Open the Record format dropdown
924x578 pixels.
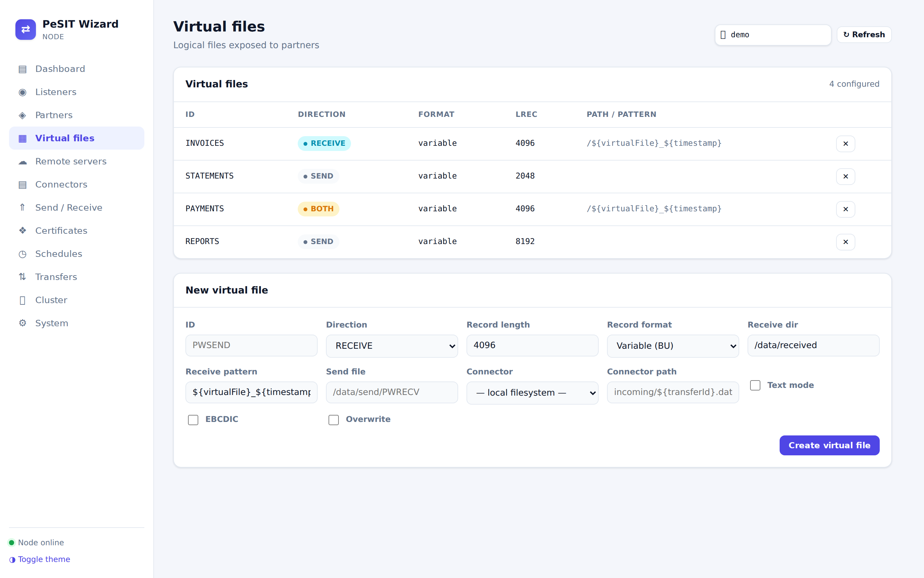pyautogui.click(x=673, y=346)
